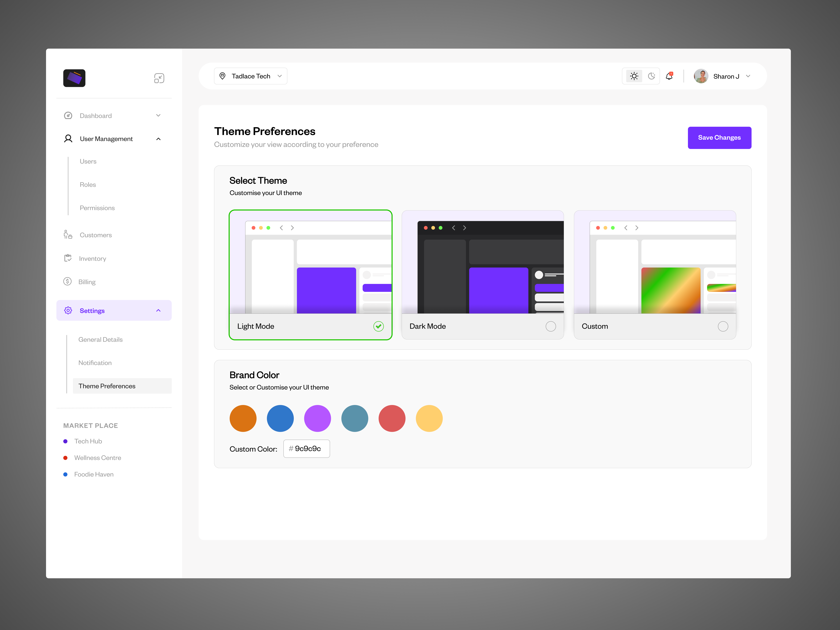Click the Custom theme preview thumbnail

click(x=655, y=262)
